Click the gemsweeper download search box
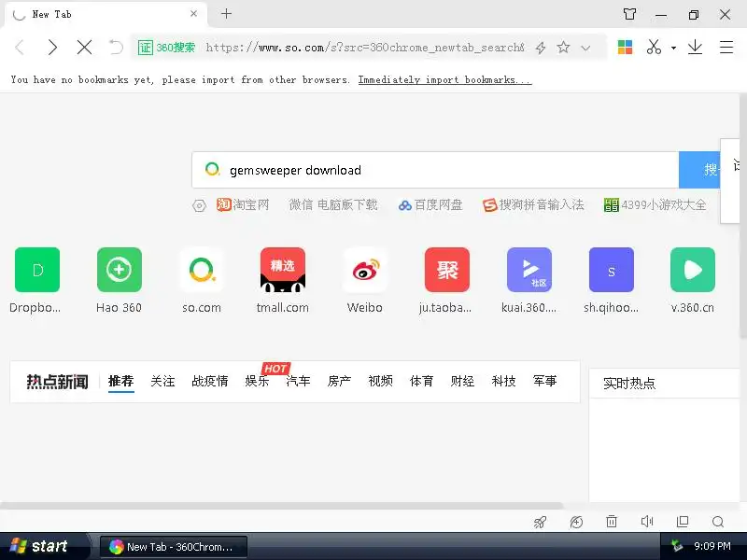 (435, 170)
